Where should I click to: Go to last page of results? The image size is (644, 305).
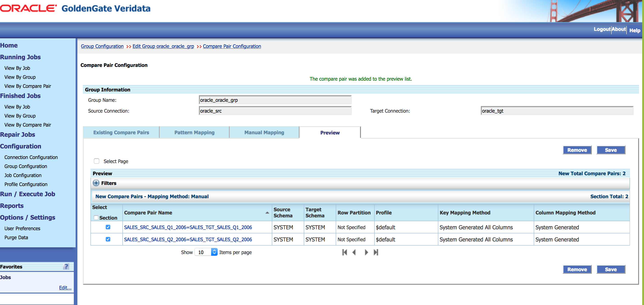tap(376, 252)
